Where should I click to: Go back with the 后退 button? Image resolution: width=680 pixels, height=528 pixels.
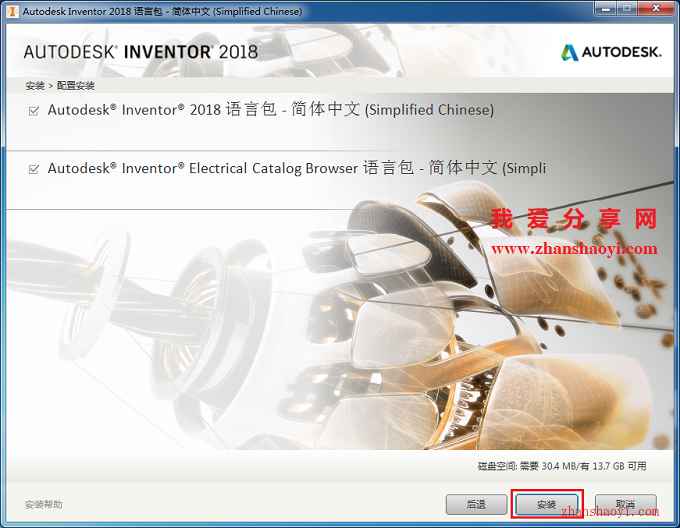tap(476, 505)
